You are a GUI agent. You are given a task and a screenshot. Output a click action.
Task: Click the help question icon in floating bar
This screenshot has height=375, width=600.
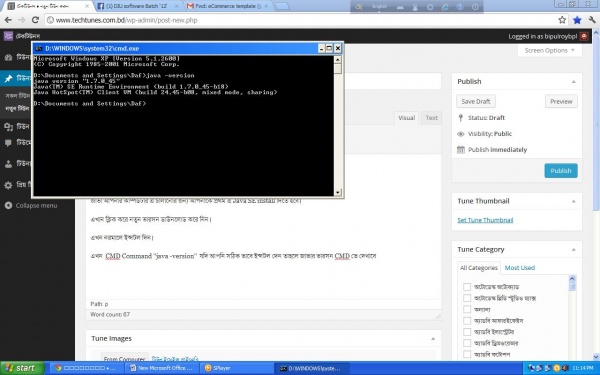(460, 7)
